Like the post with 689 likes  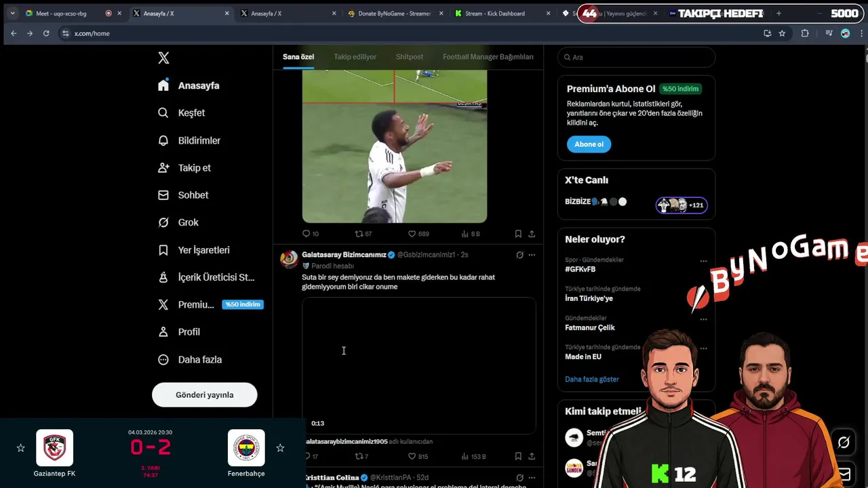click(x=418, y=234)
